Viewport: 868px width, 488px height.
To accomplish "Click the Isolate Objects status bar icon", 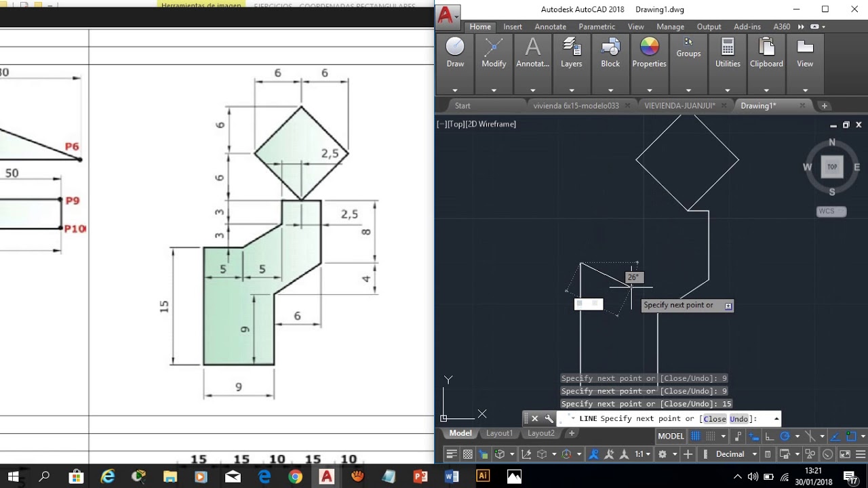I will click(x=810, y=454).
